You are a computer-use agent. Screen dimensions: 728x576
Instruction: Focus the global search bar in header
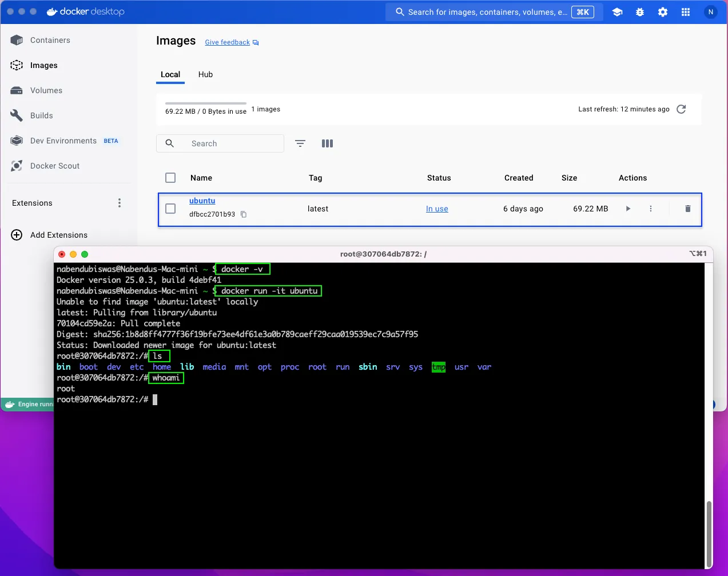(x=495, y=12)
